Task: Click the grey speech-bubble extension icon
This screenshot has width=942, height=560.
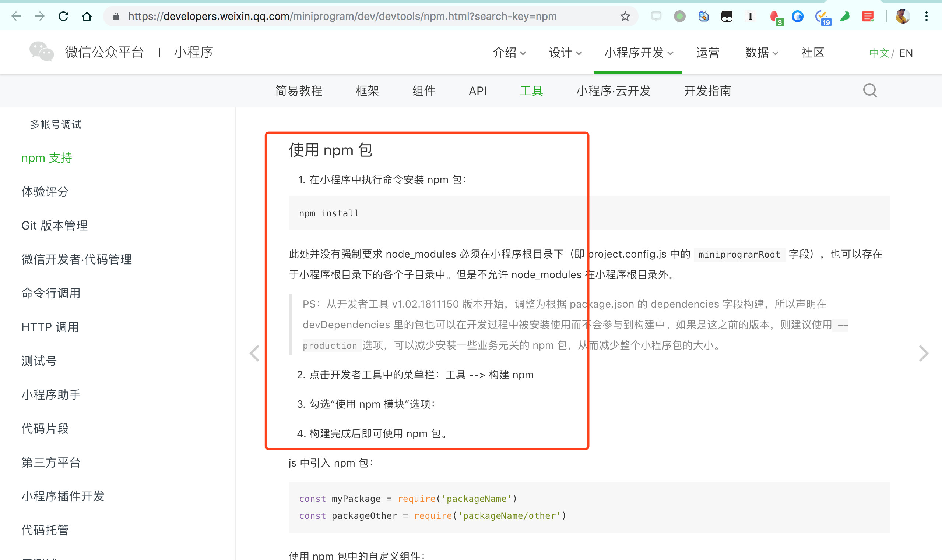Action: point(656,16)
